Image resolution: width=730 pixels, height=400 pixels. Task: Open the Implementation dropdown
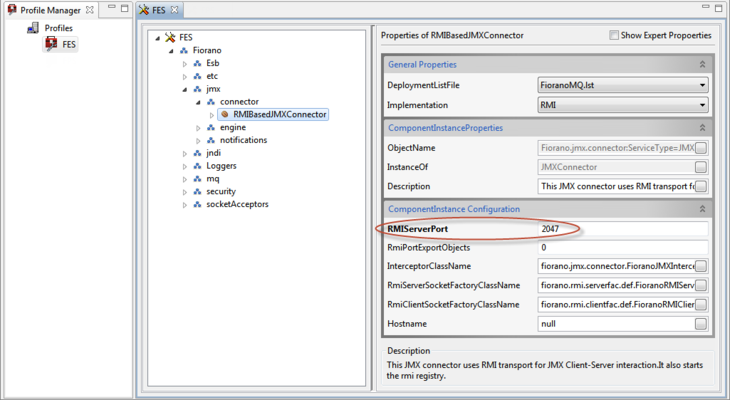tap(702, 105)
